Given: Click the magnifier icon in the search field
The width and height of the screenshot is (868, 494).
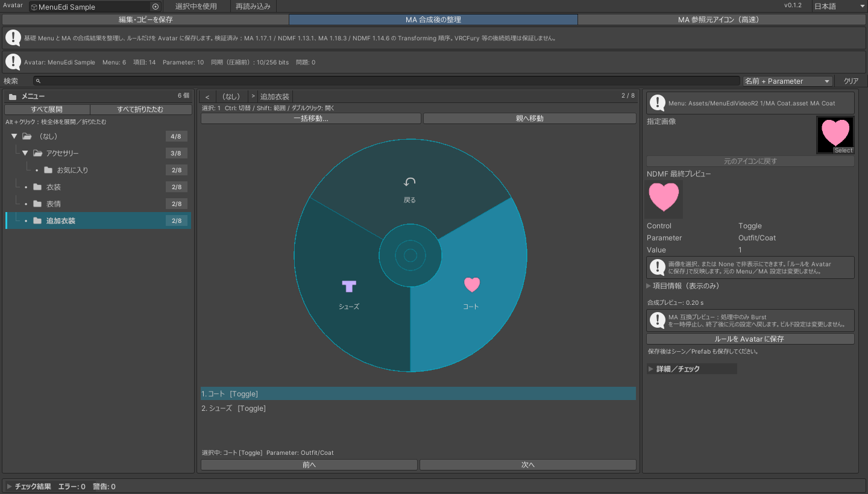Looking at the screenshot, I should click(38, 81).
